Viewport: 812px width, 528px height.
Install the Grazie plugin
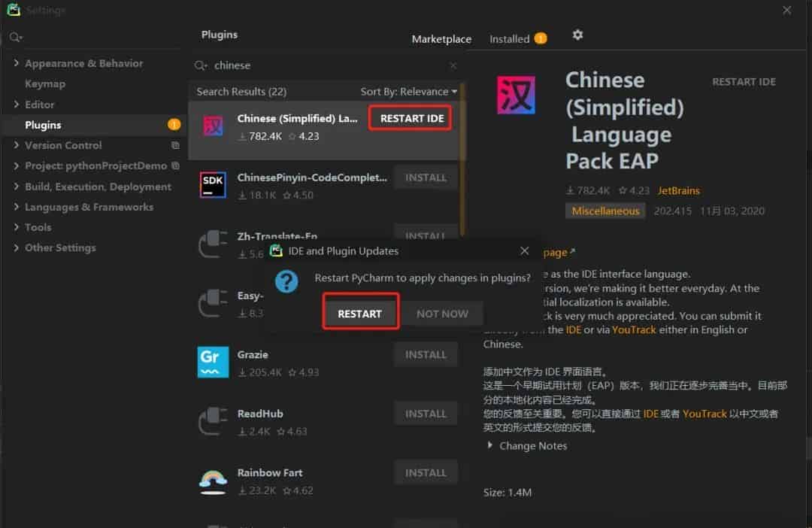[x=426, y=354]
